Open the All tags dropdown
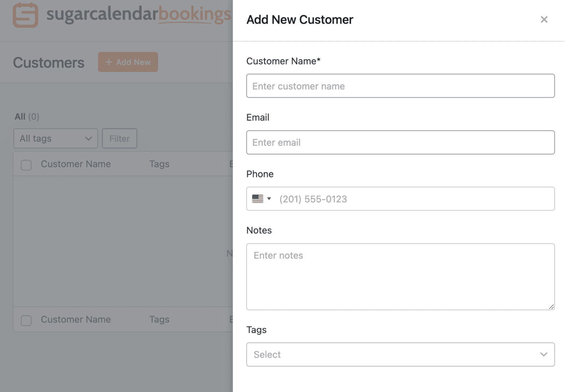 pos(55,139)
